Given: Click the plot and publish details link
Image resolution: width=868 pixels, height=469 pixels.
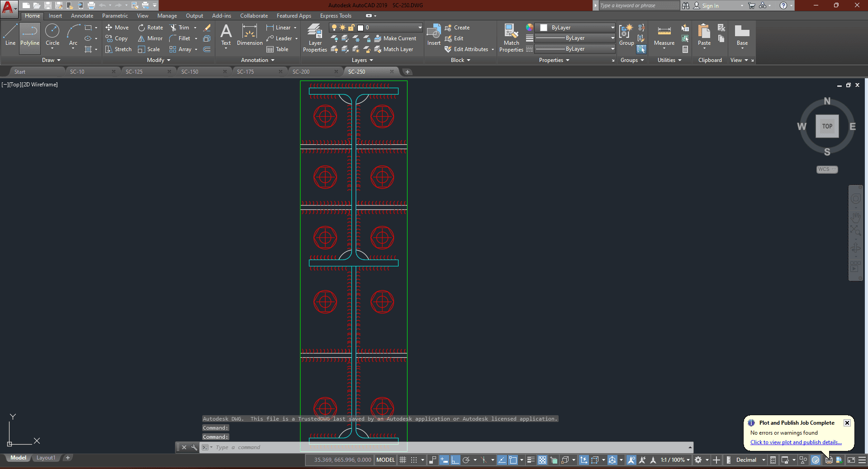Looking at the screenshot, I should 796,442.
